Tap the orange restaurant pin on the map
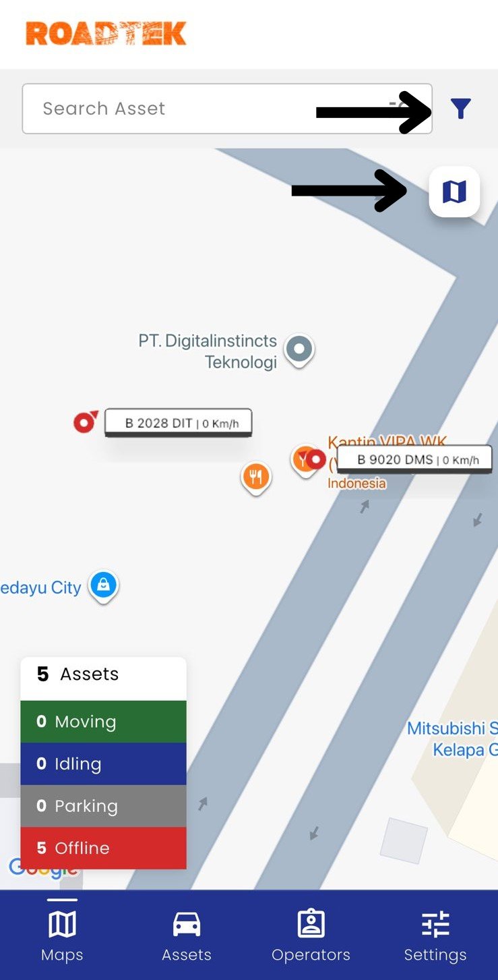This screenshot has width=498, height=980. 255,478
